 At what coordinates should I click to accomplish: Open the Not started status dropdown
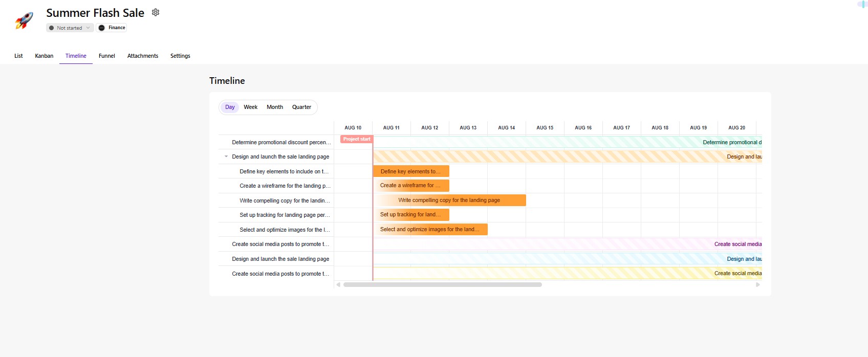pos(70,28)
